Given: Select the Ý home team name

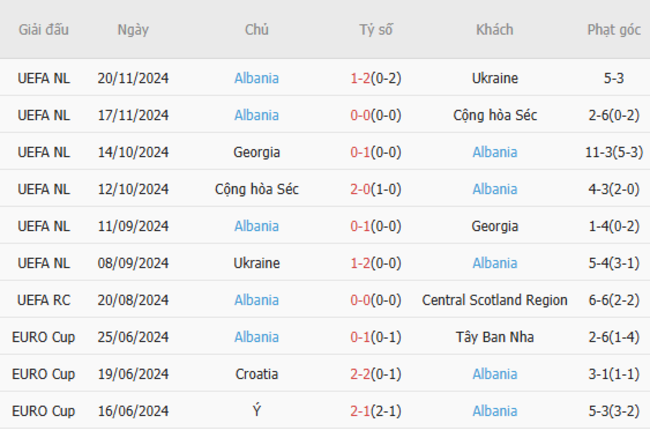Looking at the screenshot, I should 256,411.
